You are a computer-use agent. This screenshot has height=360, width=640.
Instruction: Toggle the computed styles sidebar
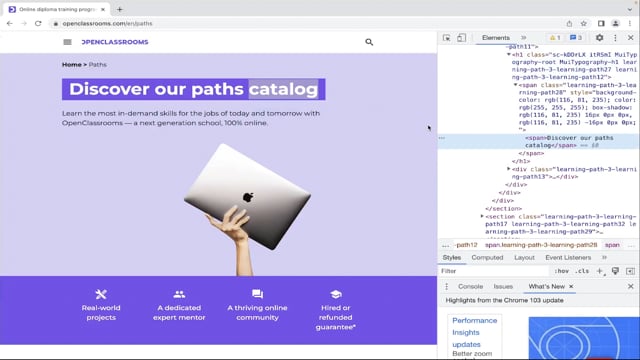tap(630, 271)
